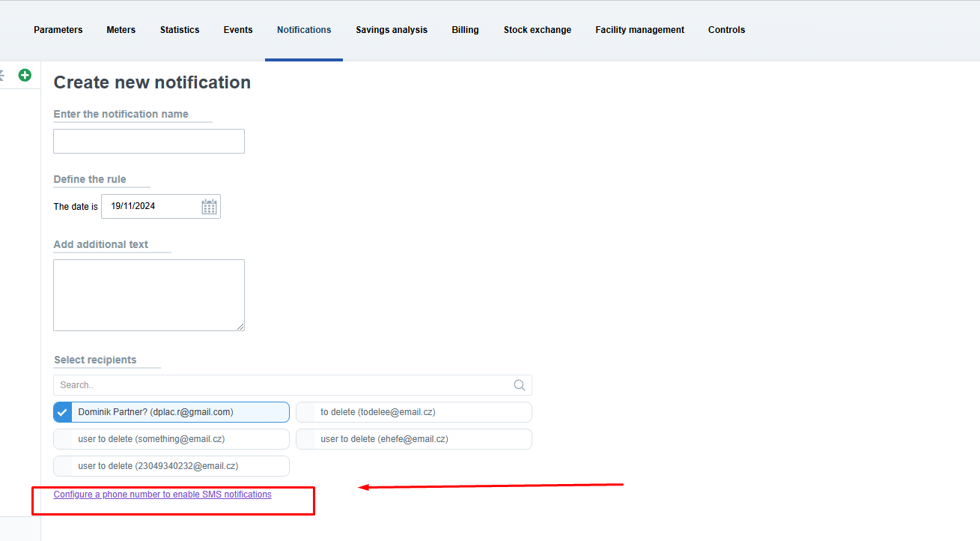980x541 pixels.
Task: Uncheck recipient Dominik Partner? (dplac.r@gmail.com)
Action: 63,412
